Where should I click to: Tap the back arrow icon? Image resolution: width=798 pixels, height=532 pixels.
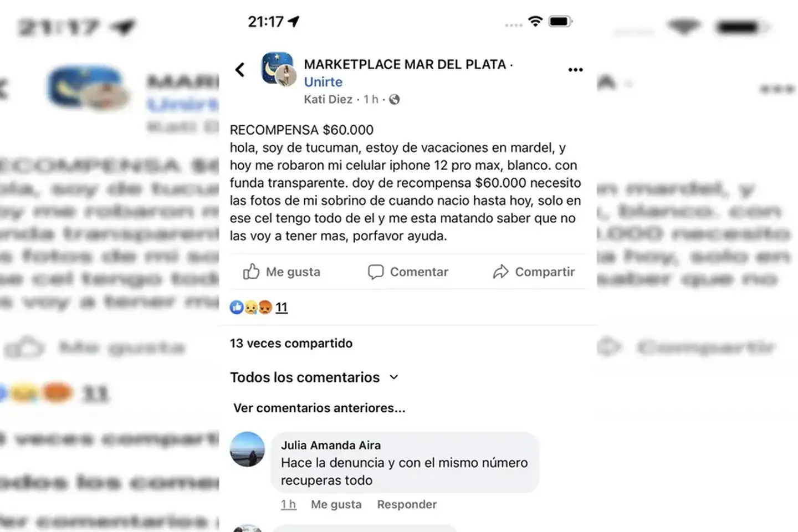click(240, 70)
